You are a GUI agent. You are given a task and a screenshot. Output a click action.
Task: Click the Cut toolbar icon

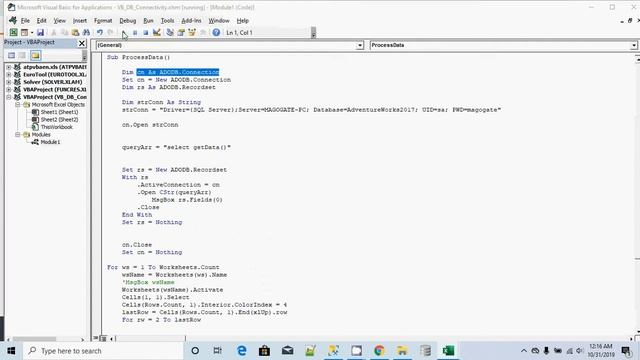[53, 32]
